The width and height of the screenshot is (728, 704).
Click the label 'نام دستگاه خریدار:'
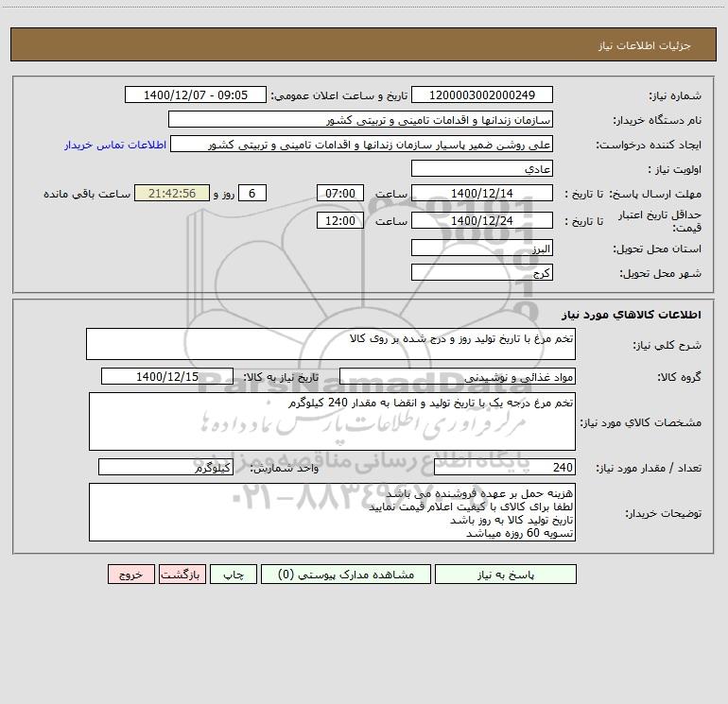point(657,120)
